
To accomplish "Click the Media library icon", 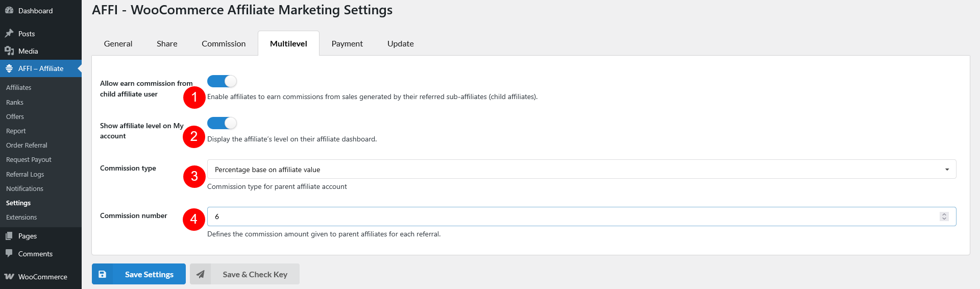I will 9,51.
